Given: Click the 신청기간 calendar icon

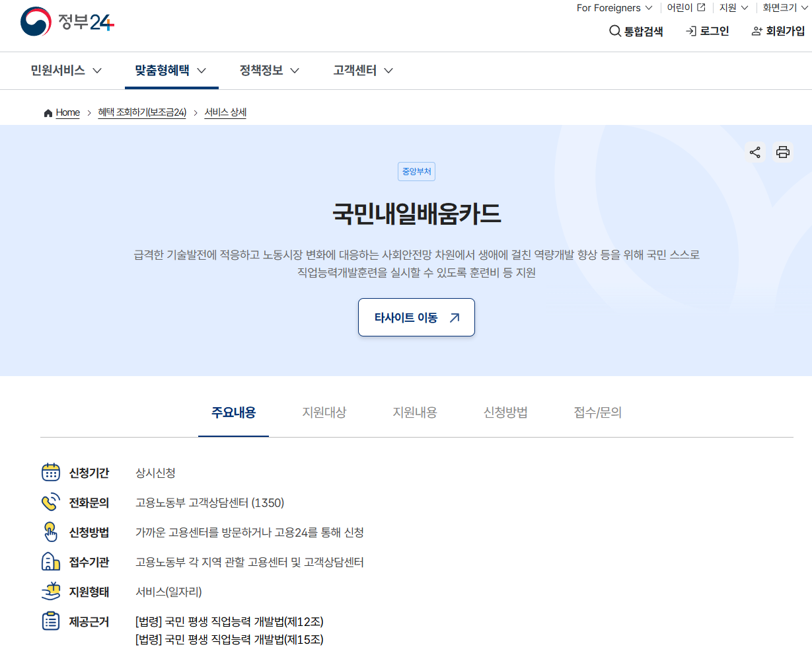Looking at the screenshot, I should [51, 472].
